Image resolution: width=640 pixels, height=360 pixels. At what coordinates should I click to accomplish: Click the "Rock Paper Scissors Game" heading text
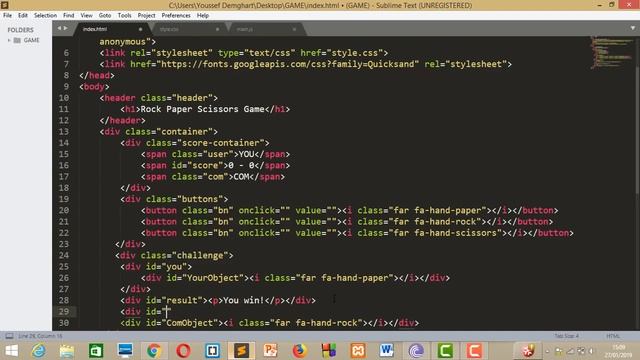(x=202, y=109)
